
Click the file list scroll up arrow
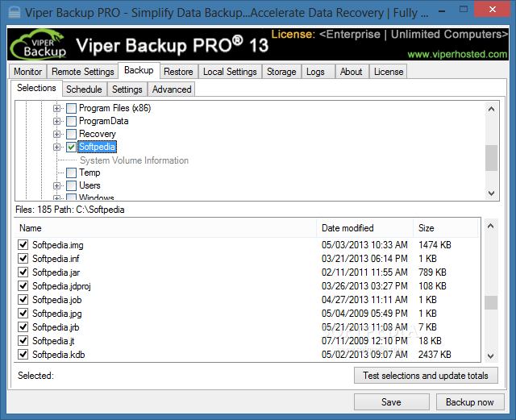491,226
